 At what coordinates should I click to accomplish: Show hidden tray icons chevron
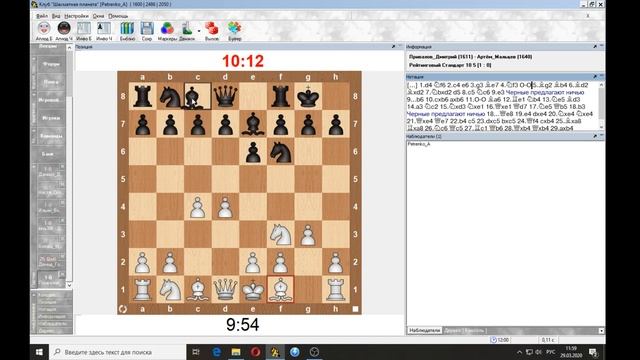click(x=519, y=352)
